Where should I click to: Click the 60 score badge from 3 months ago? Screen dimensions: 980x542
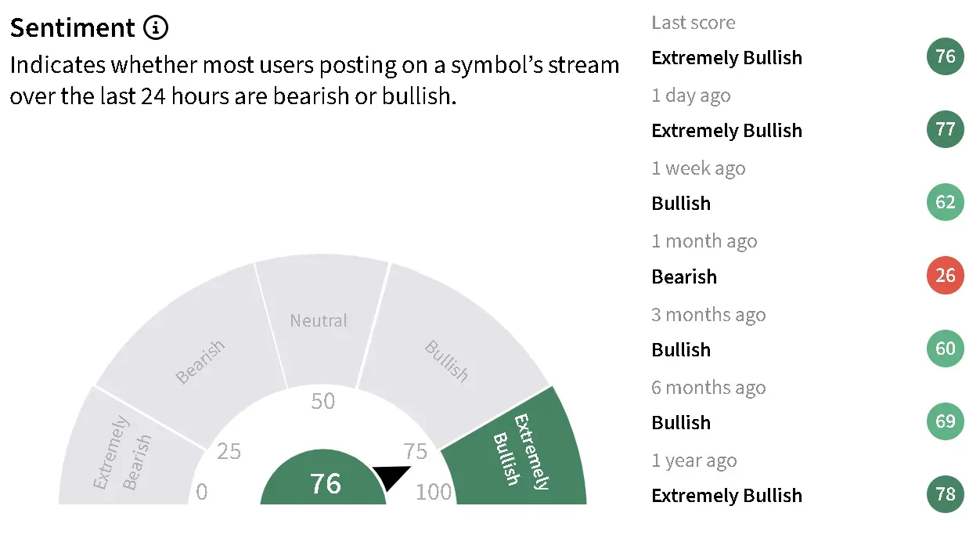(x=946, y=349)
